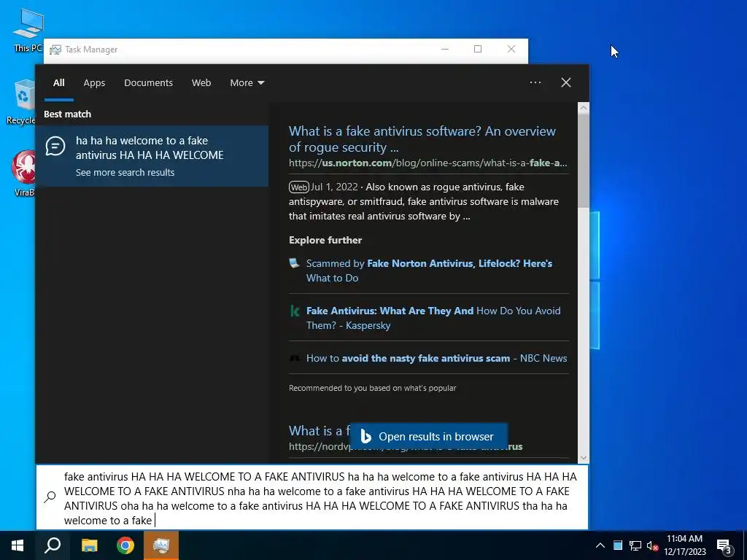This screenshot has height=560, width=747.
Task: Click the search box magnifier icon
Action: coord(50,497)
